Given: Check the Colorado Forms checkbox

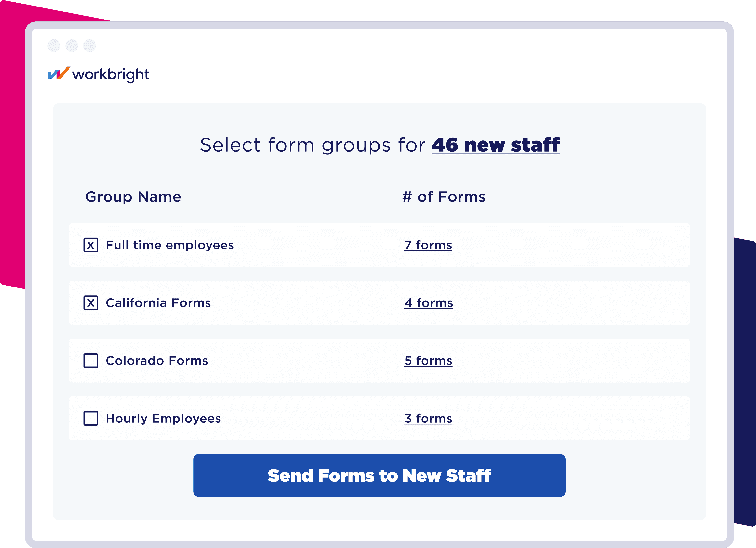Looking at the screenshot, I should [x=91, y=360].
